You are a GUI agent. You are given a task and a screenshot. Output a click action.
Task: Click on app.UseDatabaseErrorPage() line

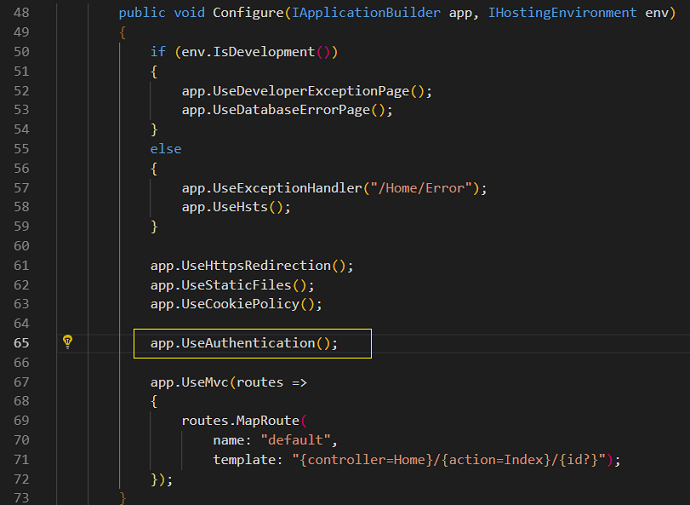pos(287,110)
